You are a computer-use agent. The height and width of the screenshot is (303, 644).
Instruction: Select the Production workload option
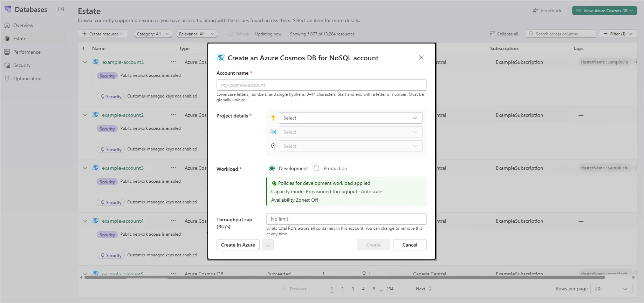[316, 168]
